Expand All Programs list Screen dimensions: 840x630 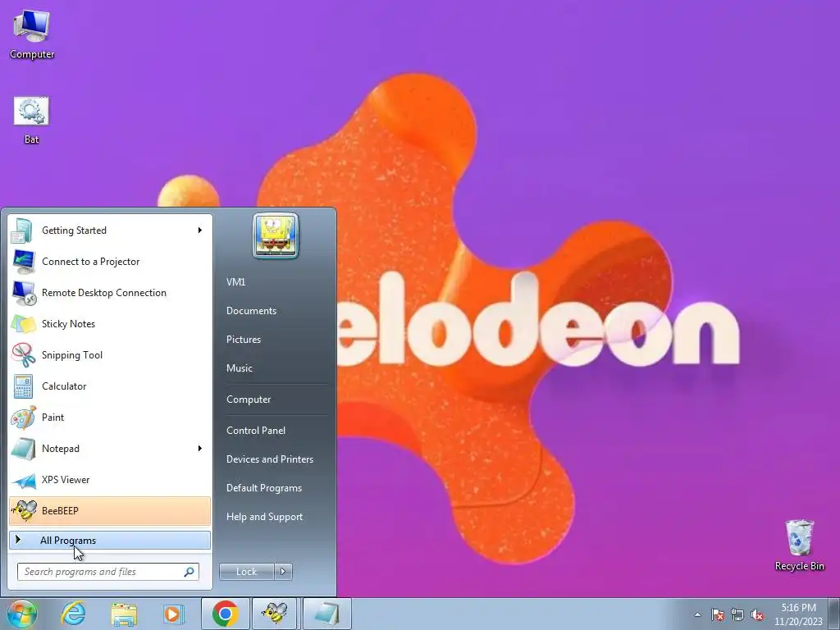point(110,540)
